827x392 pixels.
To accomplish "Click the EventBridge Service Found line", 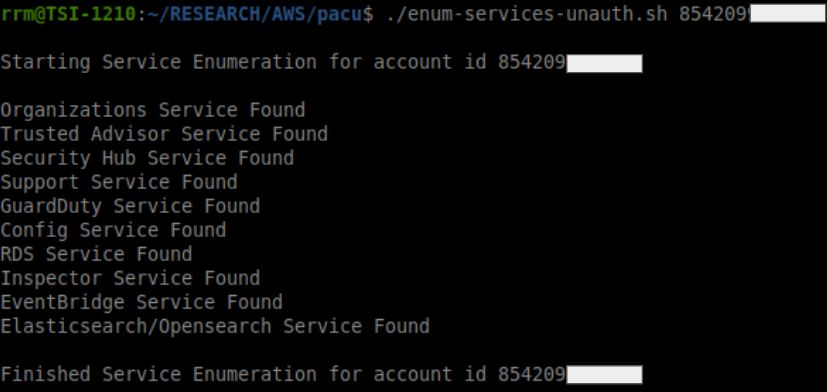I will (141, 302).
